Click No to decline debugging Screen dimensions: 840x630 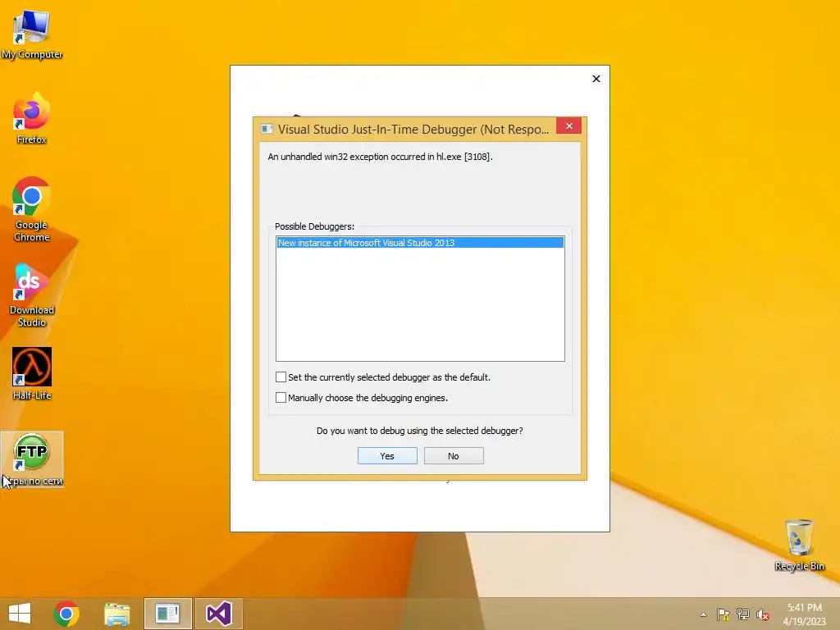tap(454, 456)
